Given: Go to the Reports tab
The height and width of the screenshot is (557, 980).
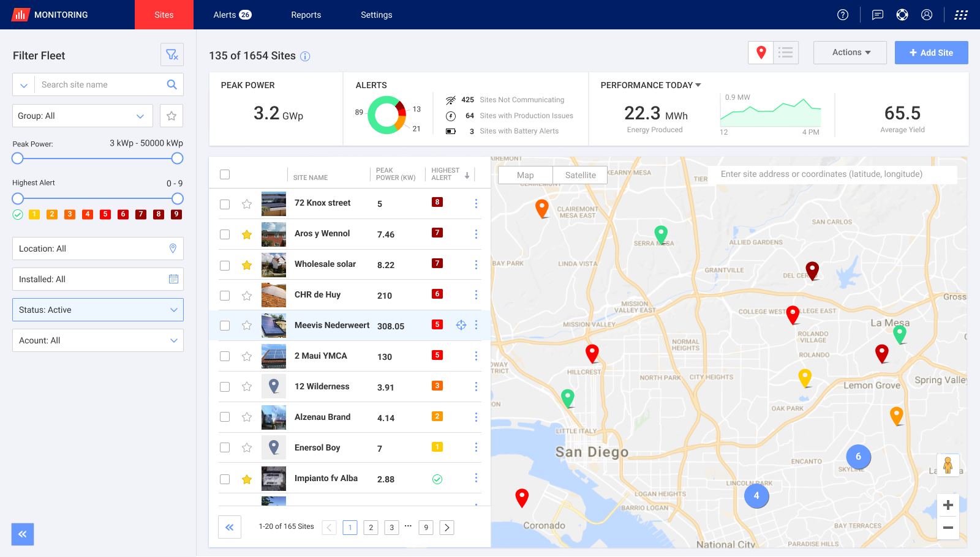Looking at the screenshot, I should point(306,15).
